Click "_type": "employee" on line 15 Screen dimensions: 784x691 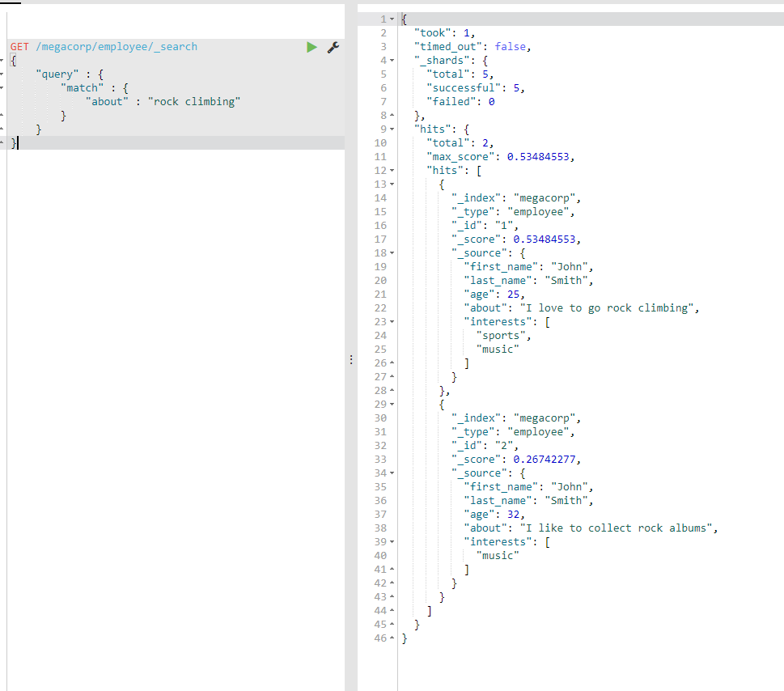(x=513, y=212)
